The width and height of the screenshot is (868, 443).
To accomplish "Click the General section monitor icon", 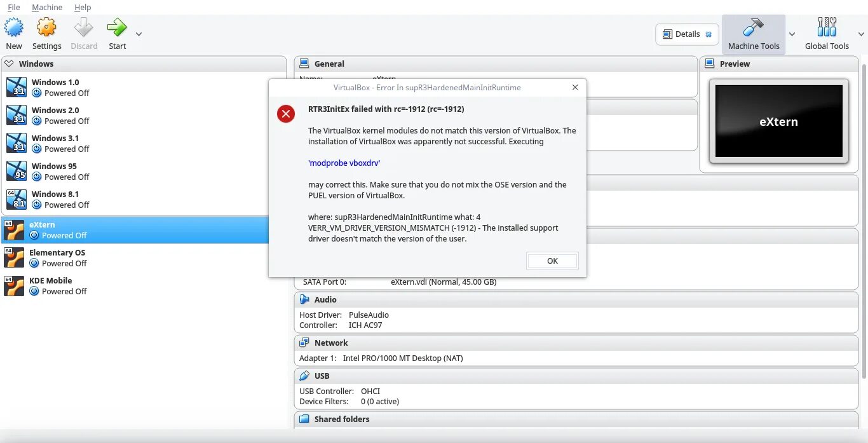I will [304, 64].
